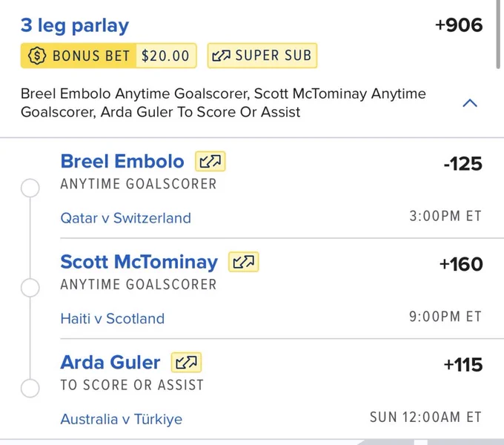The image size is (504, 445).
Task: Select the status circle for the Breel Embolo leg
Action: pos(30,188)
